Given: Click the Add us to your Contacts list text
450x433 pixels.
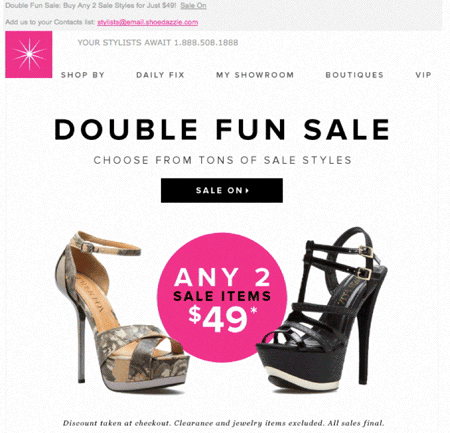Looking at the screenshot, I should coord(50,22).
